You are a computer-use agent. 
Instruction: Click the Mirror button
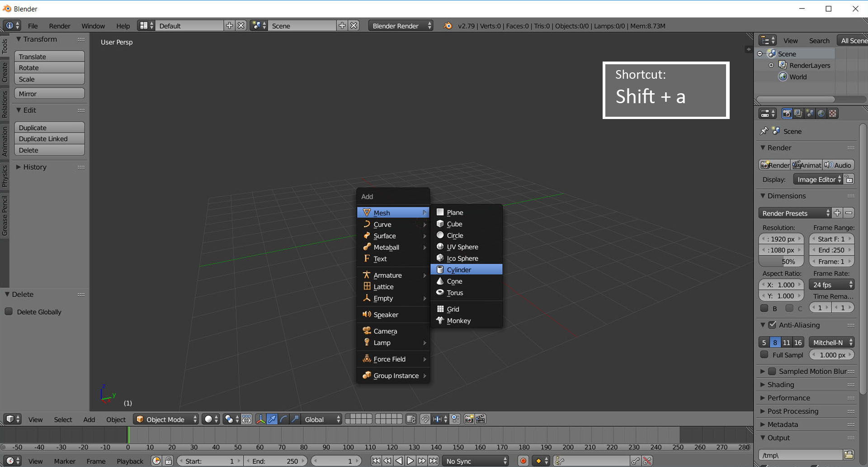point(49,94)
